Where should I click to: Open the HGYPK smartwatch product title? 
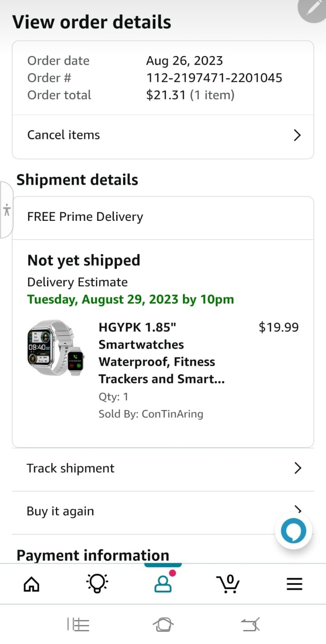(x=161, y=353)
